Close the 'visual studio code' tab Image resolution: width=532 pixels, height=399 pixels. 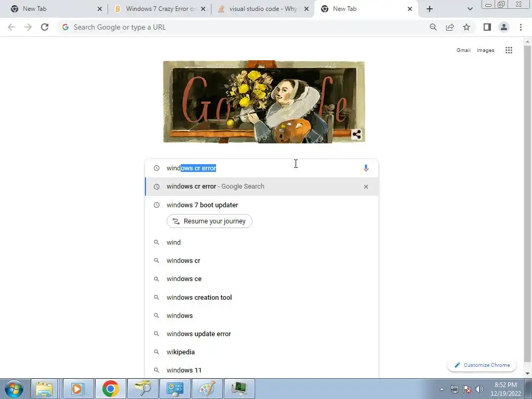pos(307,9)
